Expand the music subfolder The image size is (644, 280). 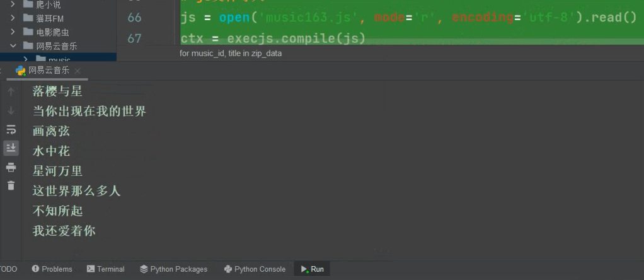point(25,59)
